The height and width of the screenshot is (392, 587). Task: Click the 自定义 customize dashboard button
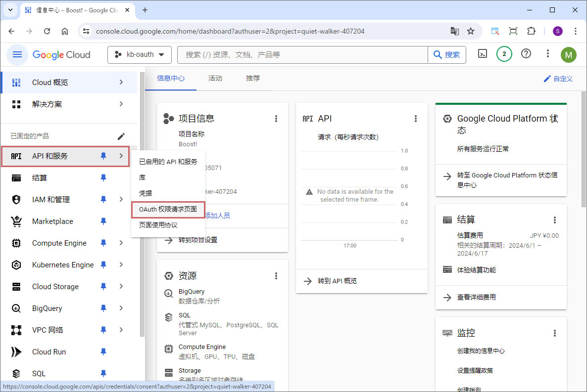pos(558,79)
